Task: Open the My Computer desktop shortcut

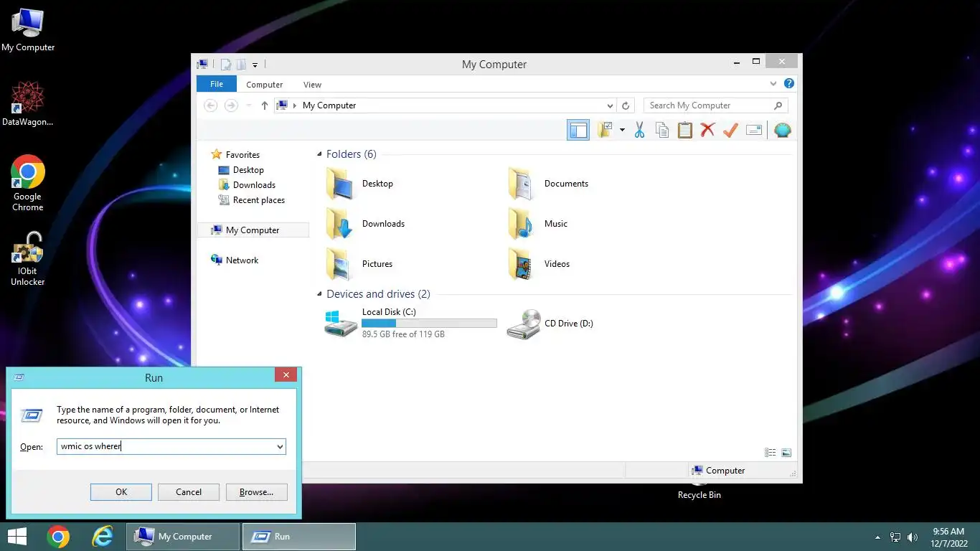Action: [28, 30]
